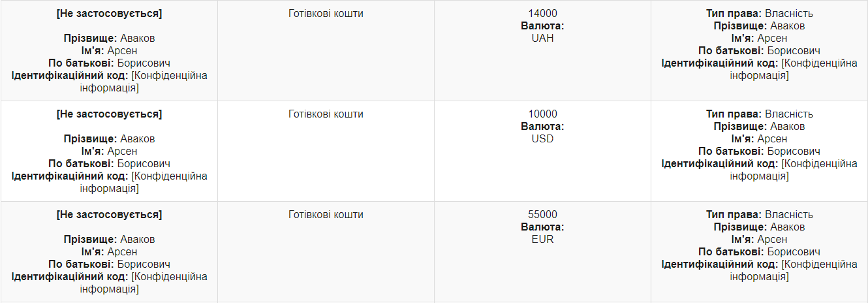Click "Тип права: Власність" in the EUR row
Screen dimensions: 868x303
[760, 214]
